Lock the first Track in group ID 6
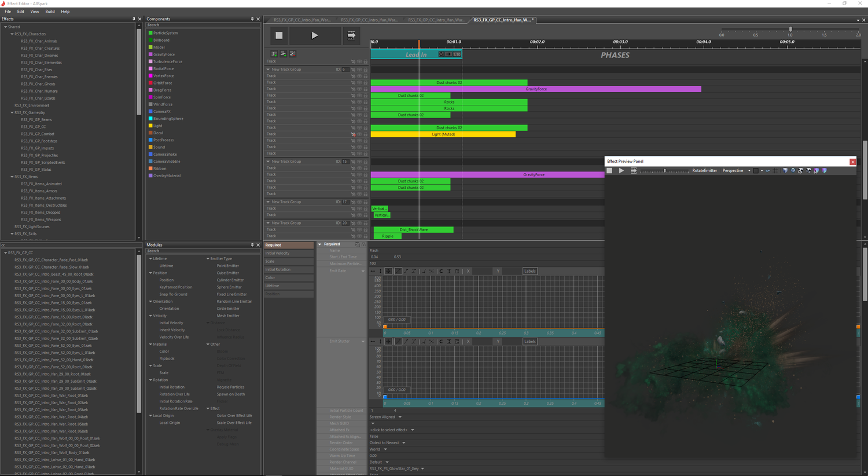868x476 pixels. (x=365, y=75)
